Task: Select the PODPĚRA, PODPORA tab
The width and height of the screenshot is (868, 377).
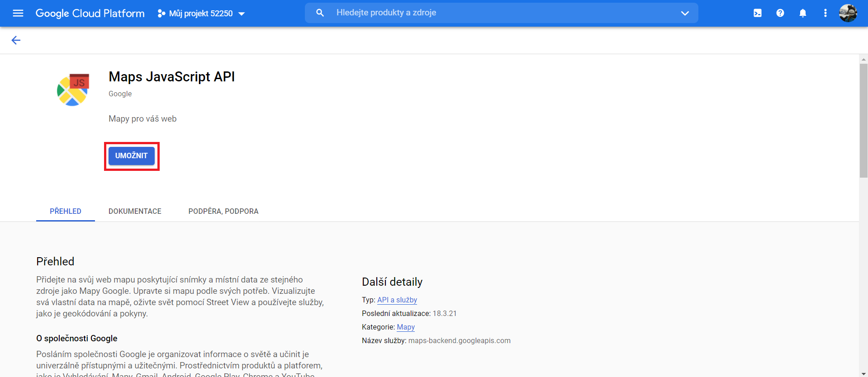Action: click(x=223, y=211)
